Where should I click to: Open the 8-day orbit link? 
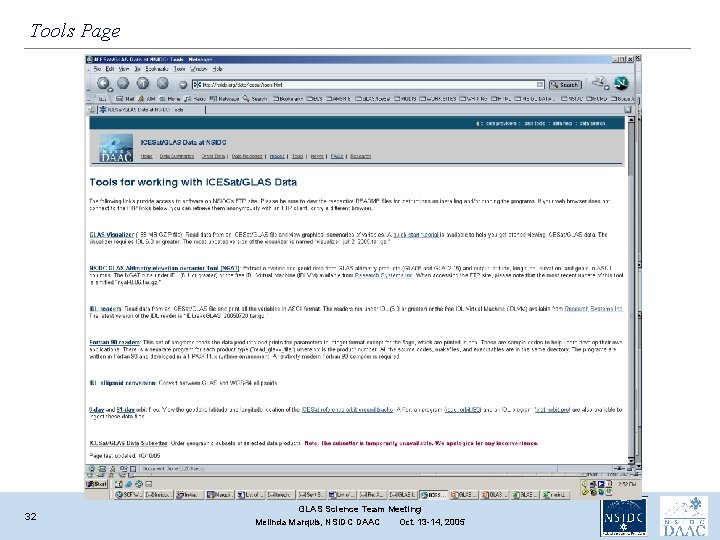click(96, 410)
